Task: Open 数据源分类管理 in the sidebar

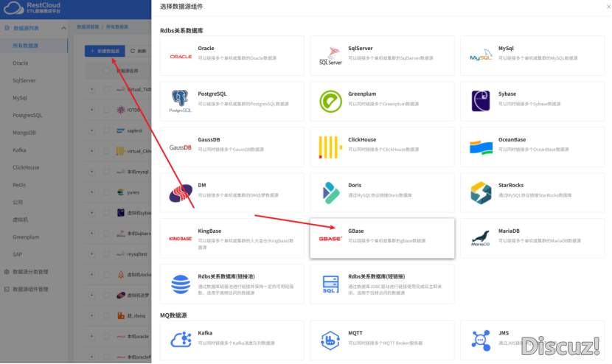Action: [x=30, y=272]
